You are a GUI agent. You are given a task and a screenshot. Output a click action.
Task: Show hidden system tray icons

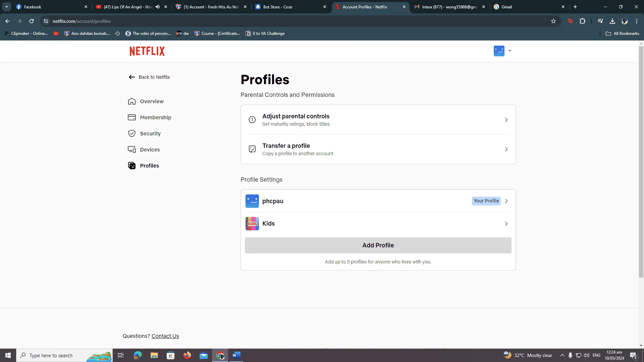pos(562,355)
